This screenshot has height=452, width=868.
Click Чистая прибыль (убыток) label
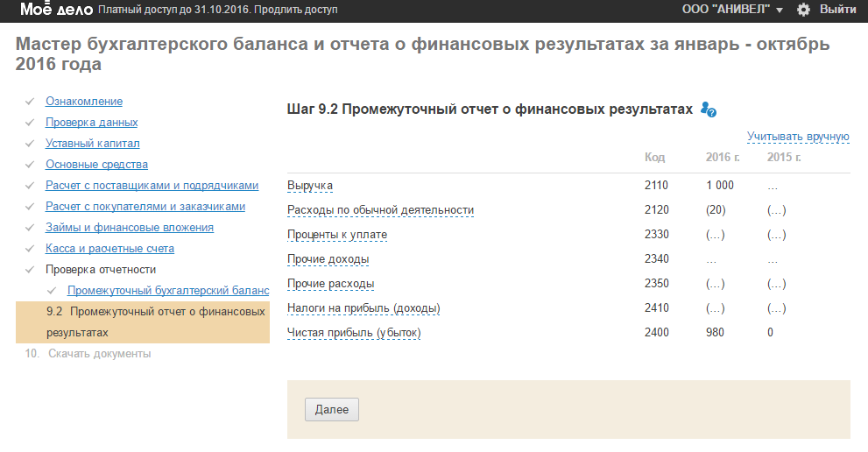pos(355,333)
